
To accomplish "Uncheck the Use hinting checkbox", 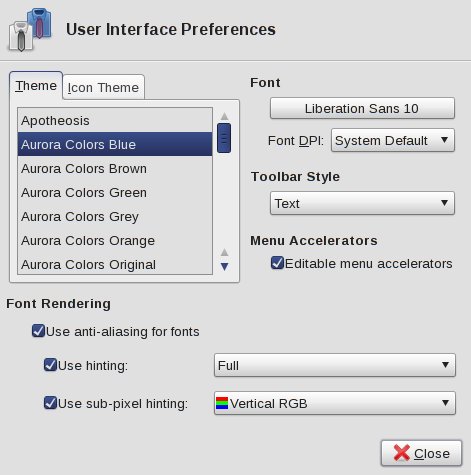I will point(50,365).
